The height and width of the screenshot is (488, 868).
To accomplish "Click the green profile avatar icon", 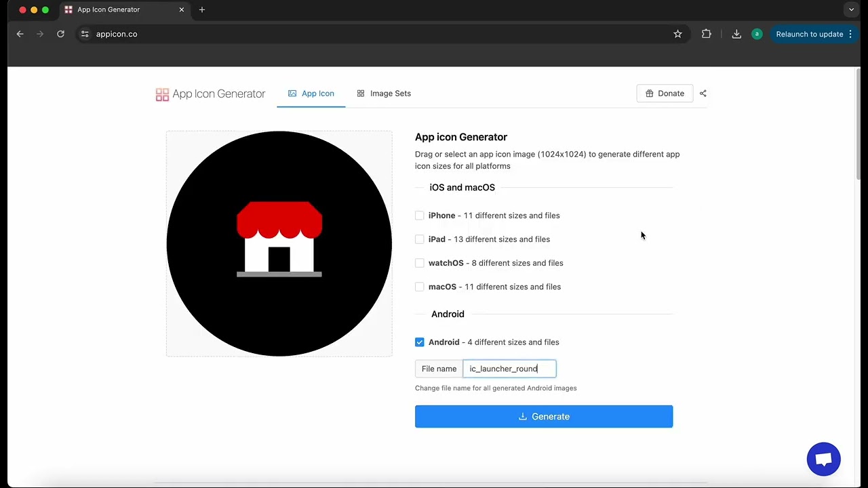I will click(757, 34).
